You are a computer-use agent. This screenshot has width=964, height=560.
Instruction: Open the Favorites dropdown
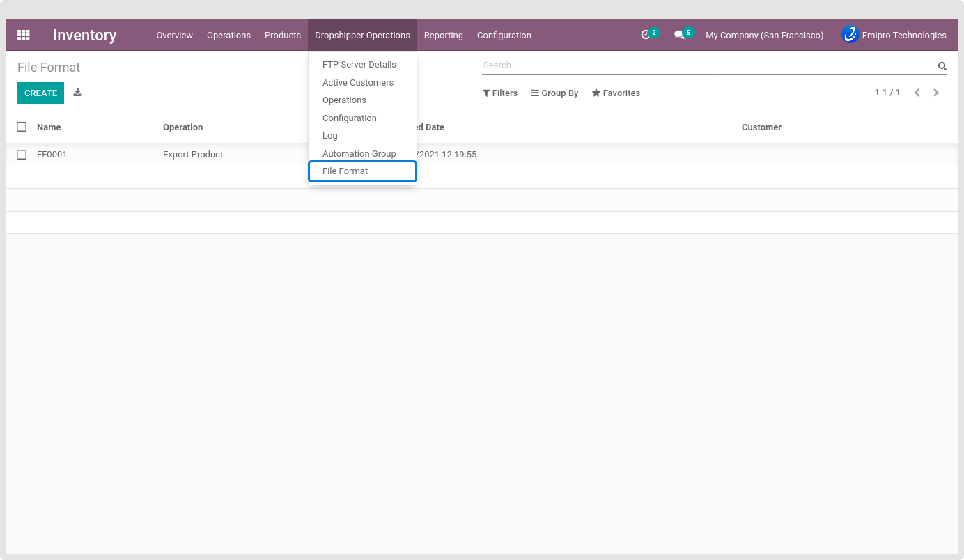616,93
